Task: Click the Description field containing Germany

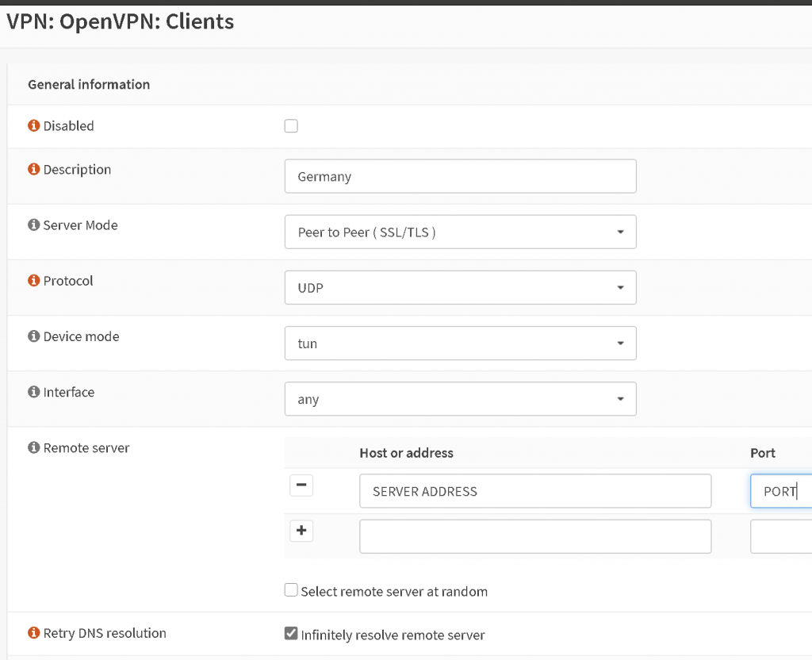Action: pos(460,176)
